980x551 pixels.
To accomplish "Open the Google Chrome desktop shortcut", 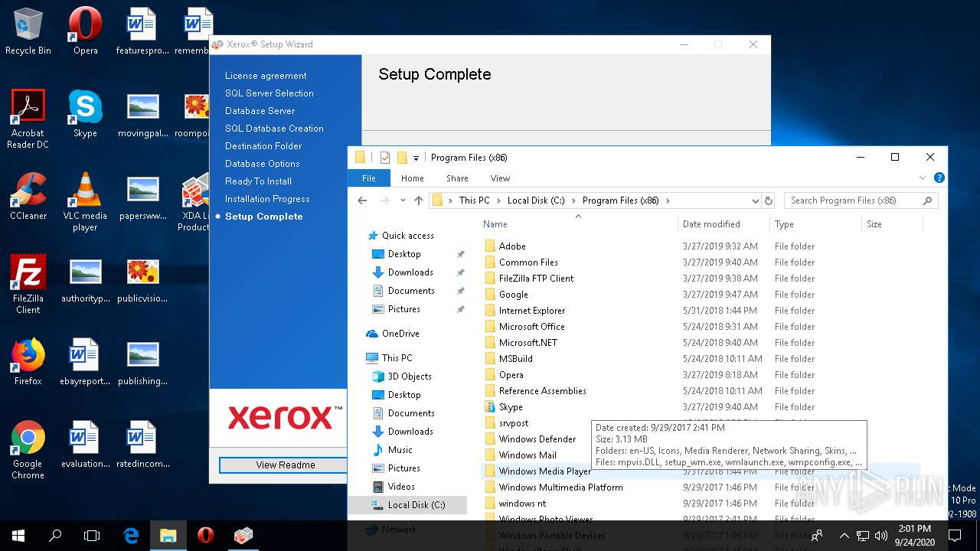I will click(x=28, y=450).
